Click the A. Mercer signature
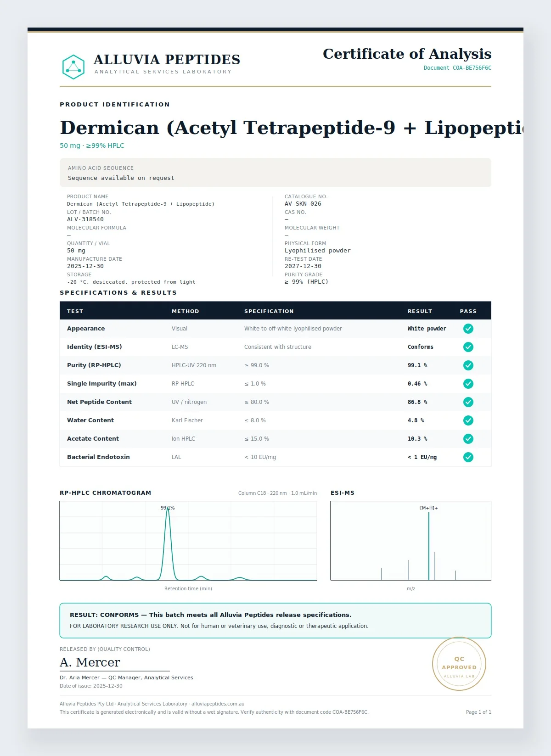 click(90, 662)
